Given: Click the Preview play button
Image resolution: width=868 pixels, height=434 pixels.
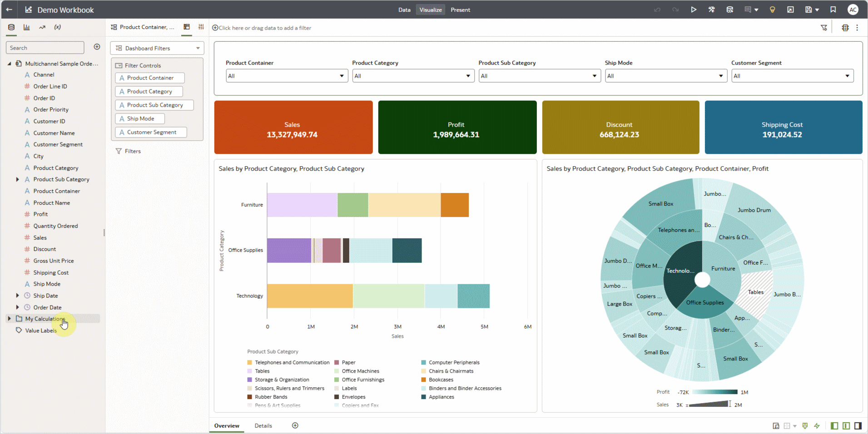Looking at the screenshot, I should pyautogui.click(x=694, y=10).
